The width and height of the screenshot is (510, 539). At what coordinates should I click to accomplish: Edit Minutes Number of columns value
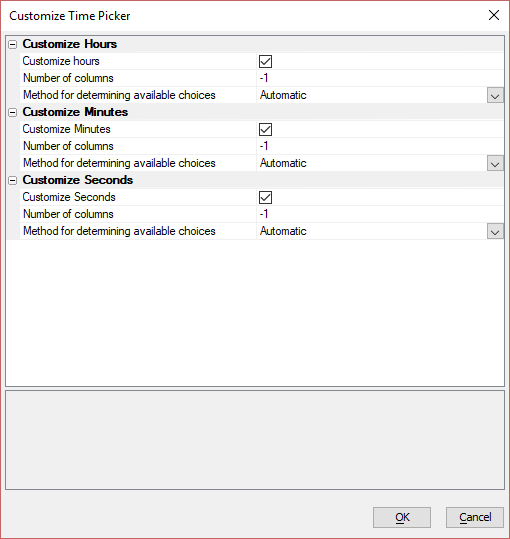pos(380,146)
